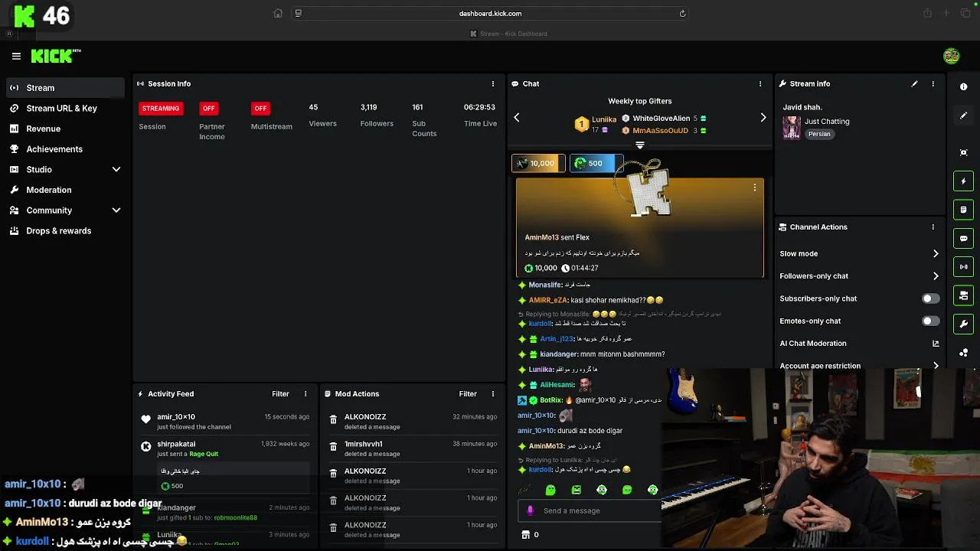Open the three-dot menu on Flex gift card
This screenshot has height=551, width=980.
[x=754, y=187]
